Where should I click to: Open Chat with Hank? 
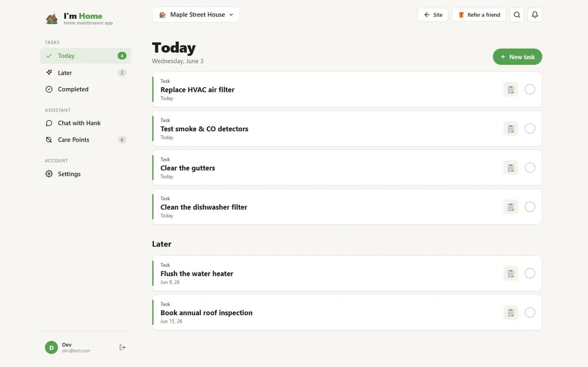(86, 123)
